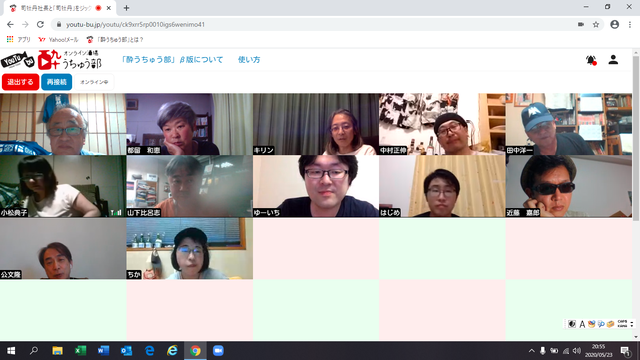Image resolution: width=640 pixels, height=360 pixels.
Task: Reload the page with refresh icon
Action: click(x=40, y=24)
